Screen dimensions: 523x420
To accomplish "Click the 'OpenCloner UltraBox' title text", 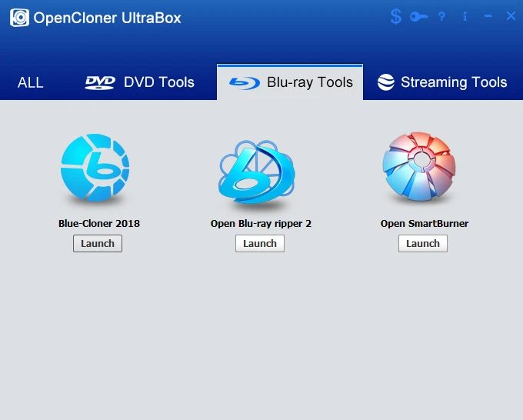I will pos(107,18).
